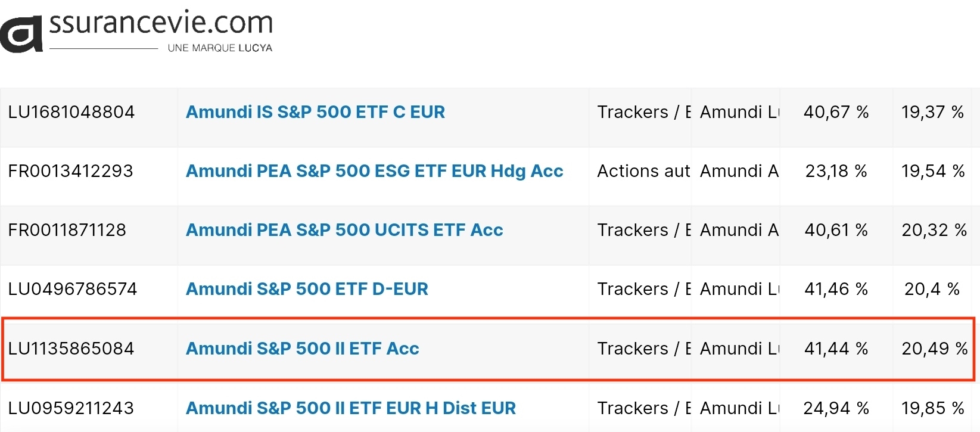The image size is (980, 432).
Task: Select ISIN code LU1135865084
Action: tap(71, 349)
